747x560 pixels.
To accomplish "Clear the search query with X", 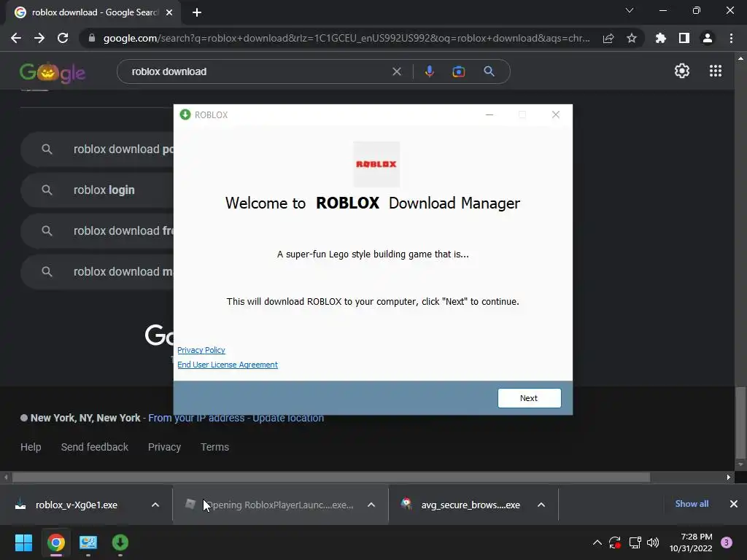I will [396, 71].
